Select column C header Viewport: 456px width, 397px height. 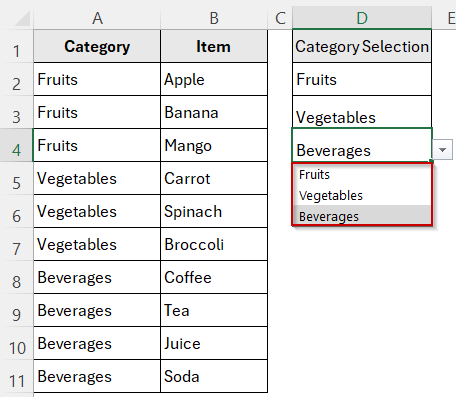pos(280,18)
